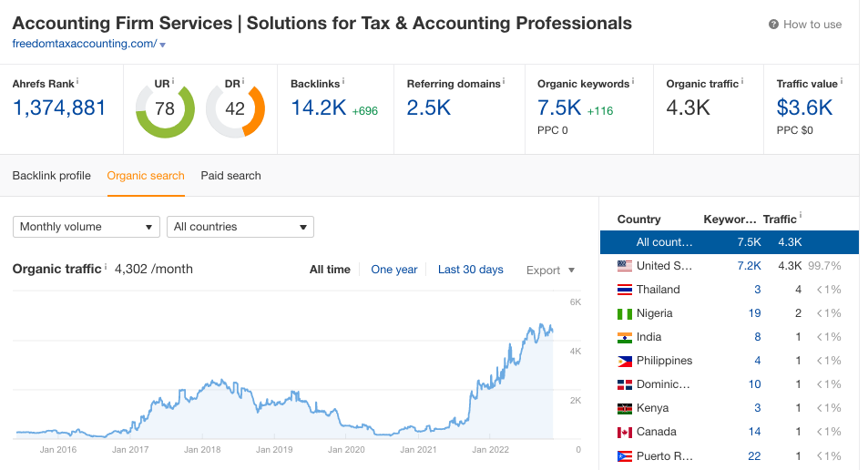Open the All countries dropdown
Viewport: 868px width, 470px height.
pyautogui.click(x=240, y=227)
